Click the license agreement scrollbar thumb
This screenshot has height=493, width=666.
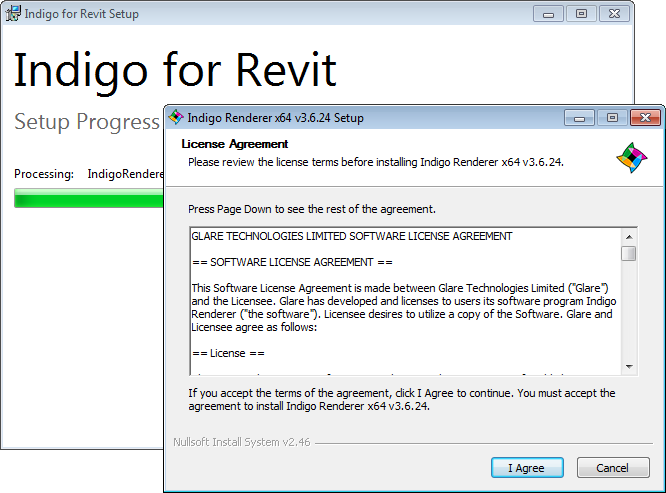tap(629, 254)
